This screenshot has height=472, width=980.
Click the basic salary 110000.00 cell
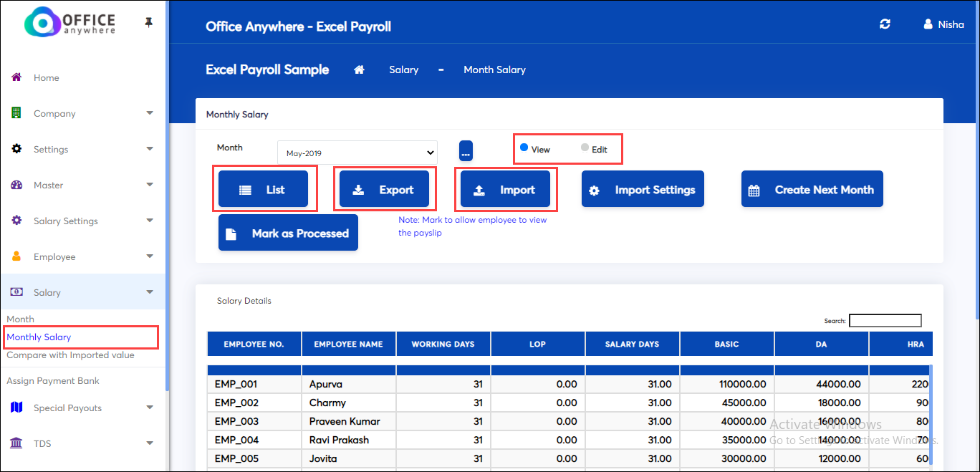(727, 384)
